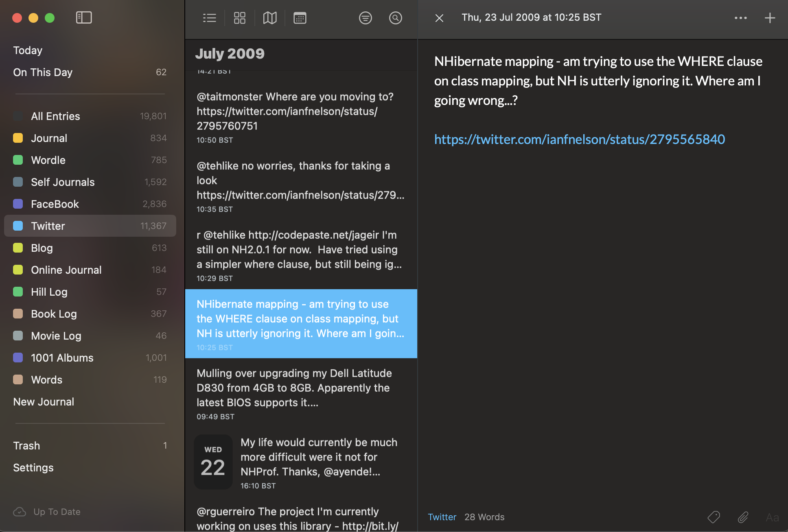The image size is (788, 532).
Task: Toggle the sidebar visibility icon
Action: pos(84,17)
